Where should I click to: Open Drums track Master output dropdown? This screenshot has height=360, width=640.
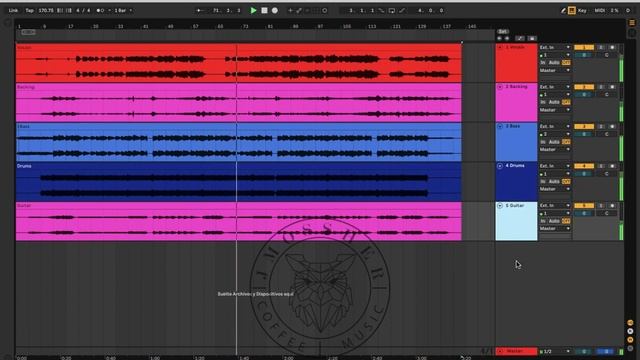click(555, 189)
